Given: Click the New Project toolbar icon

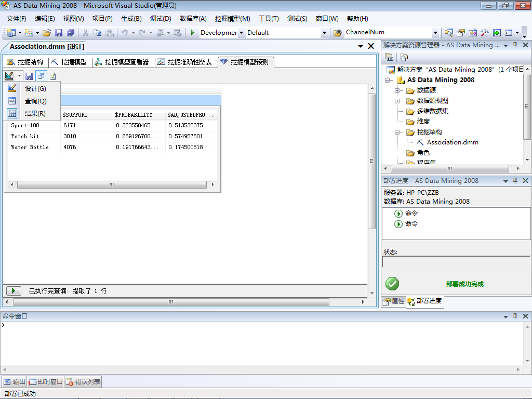Looking at the screenshot, I should pos(11,33).
